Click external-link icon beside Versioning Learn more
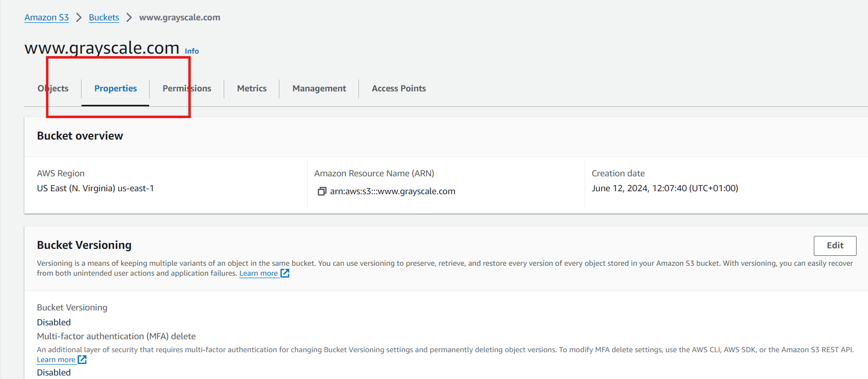The width and height of the screenshot is (868, 379). 285,273
